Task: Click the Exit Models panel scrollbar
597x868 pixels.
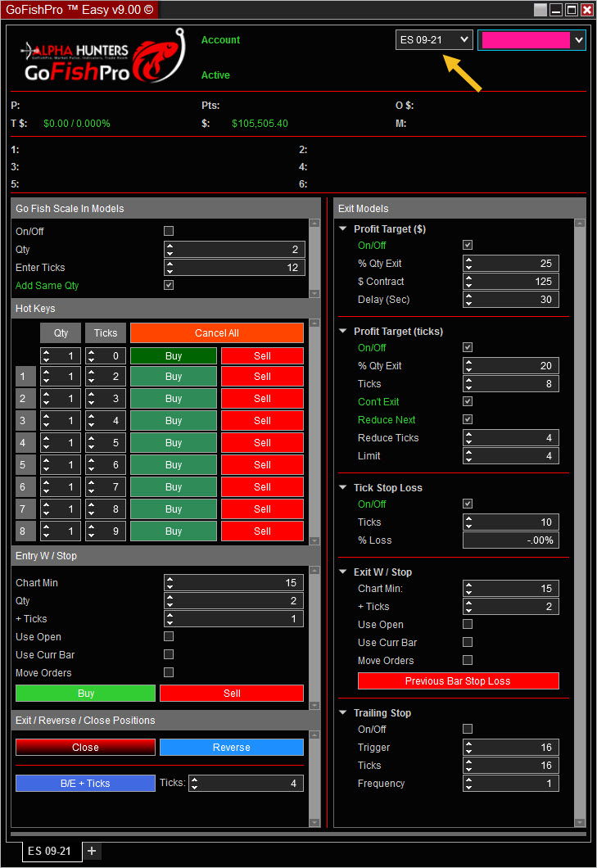Action: 580,523
